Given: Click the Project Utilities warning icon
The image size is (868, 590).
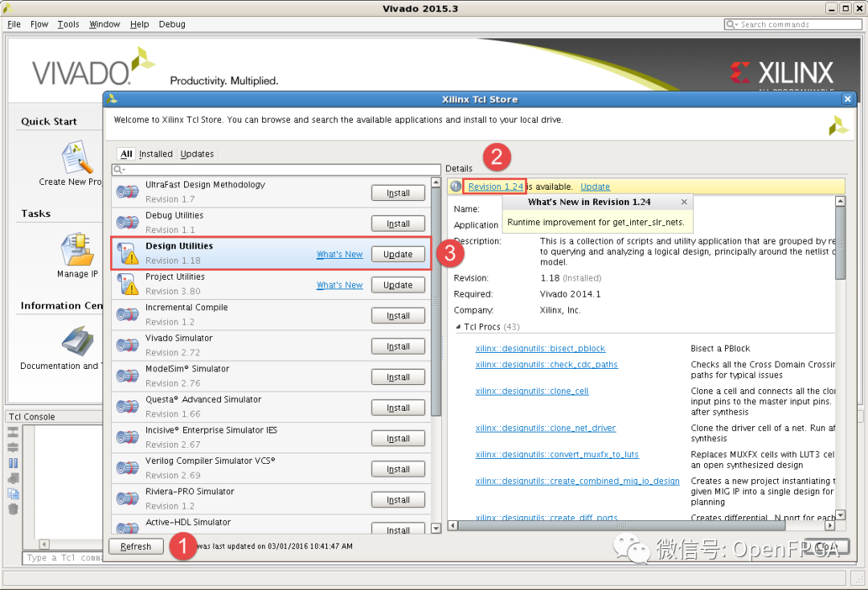Looking at the screenshot, I should click(129, 284).
